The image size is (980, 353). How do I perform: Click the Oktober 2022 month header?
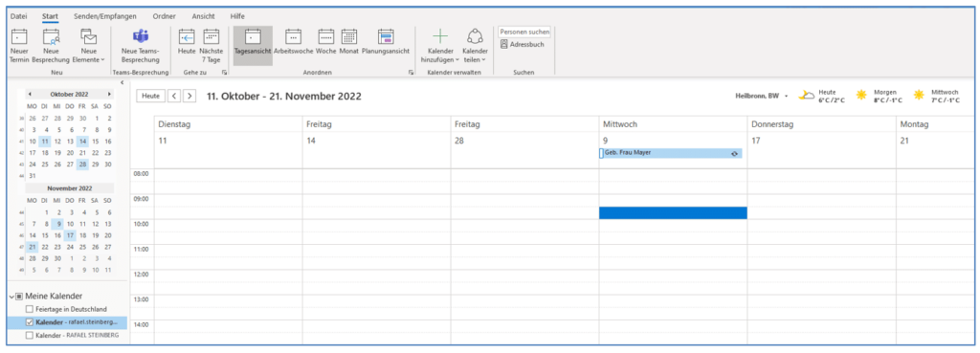pyautogui.click(x=69, y=94)
